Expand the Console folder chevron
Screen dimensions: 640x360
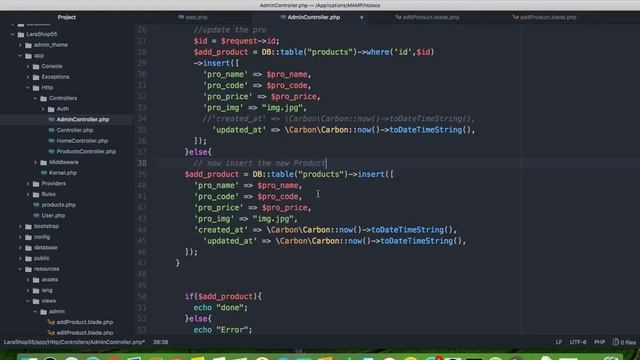pos(28,66)
